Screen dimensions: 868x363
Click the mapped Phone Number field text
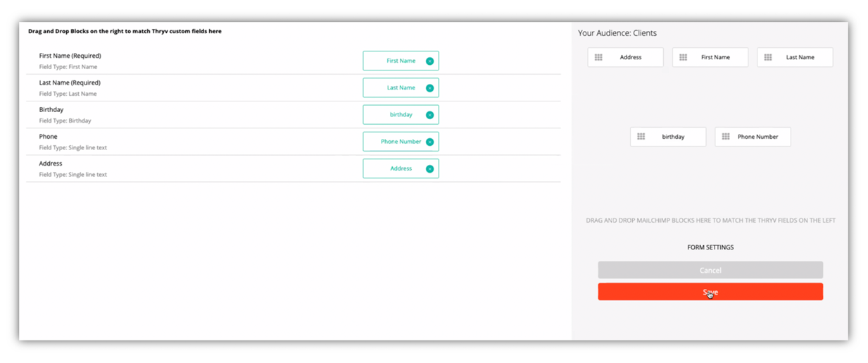[x=401, y=142]
